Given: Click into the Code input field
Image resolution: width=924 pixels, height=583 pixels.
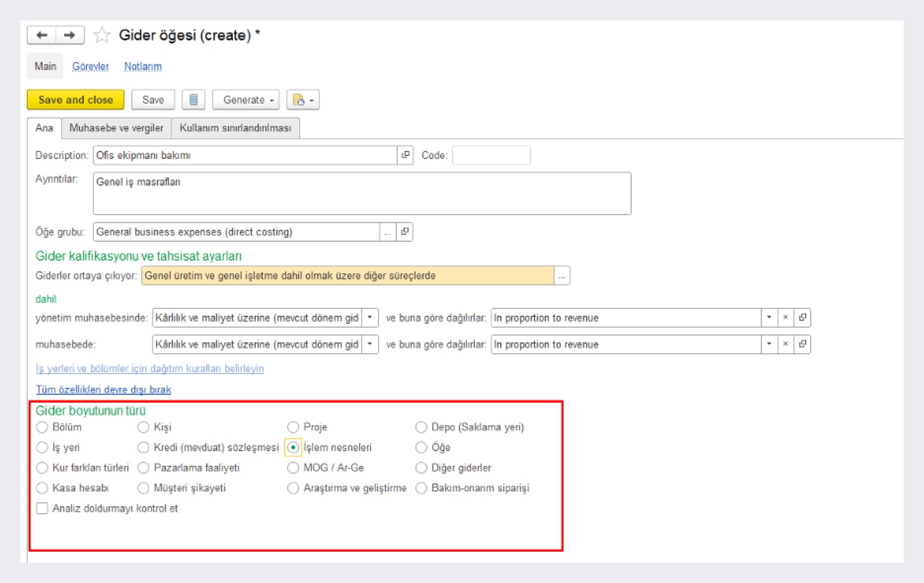Looking at the screenshot, I should 491,155.
